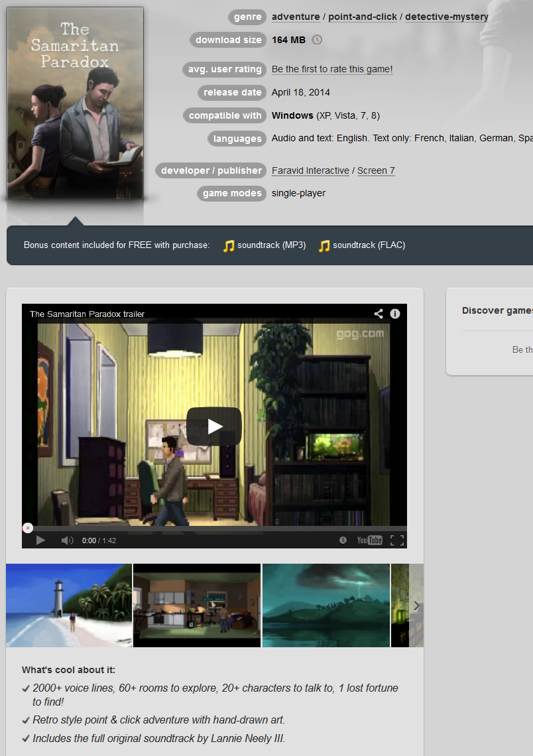Click the 'Discover games' heading
This screenshot has height=756, width=533.
click(x=497, y=310)
